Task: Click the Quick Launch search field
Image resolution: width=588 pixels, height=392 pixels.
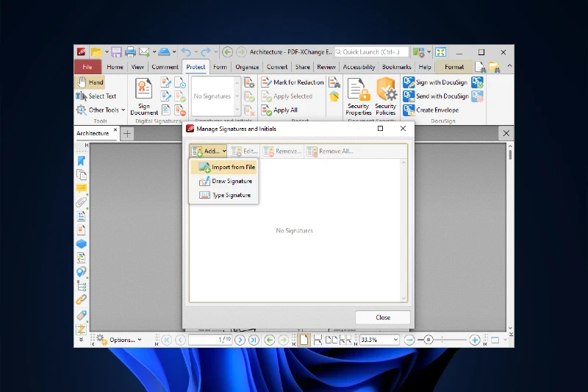Action: click(x=371, y=51)
